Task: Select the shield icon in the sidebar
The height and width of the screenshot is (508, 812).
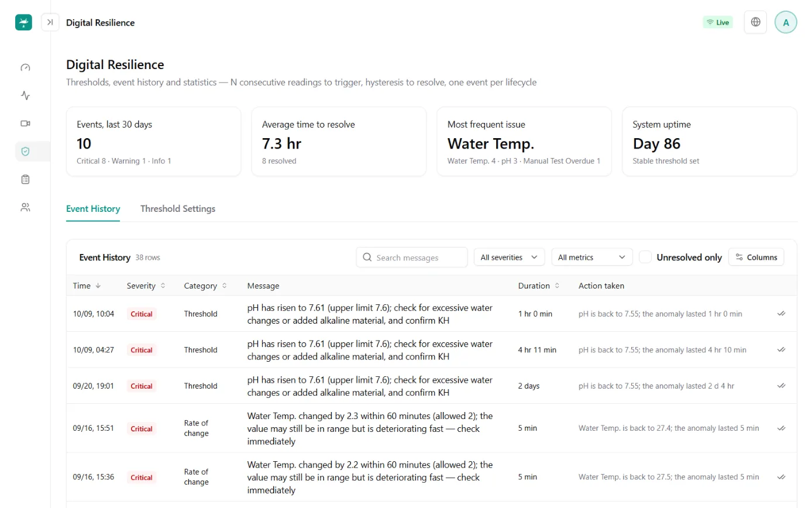Action: tap(25, 152)
